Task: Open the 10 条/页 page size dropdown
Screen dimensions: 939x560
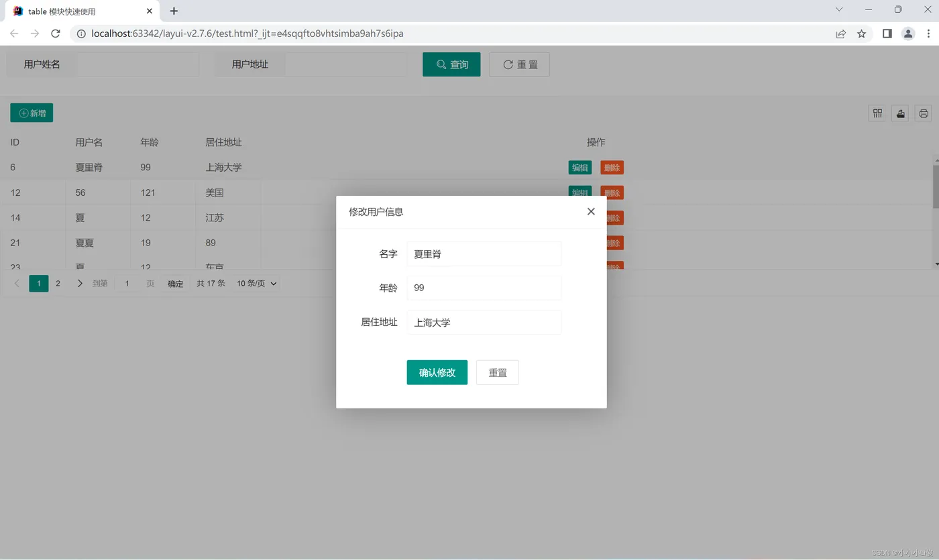Action: pos(256,284)
